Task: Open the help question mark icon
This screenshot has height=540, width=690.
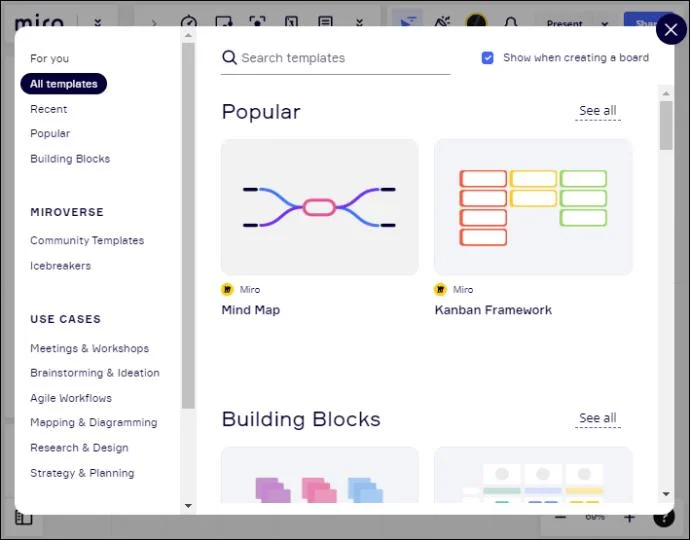Action: (664, 517)
